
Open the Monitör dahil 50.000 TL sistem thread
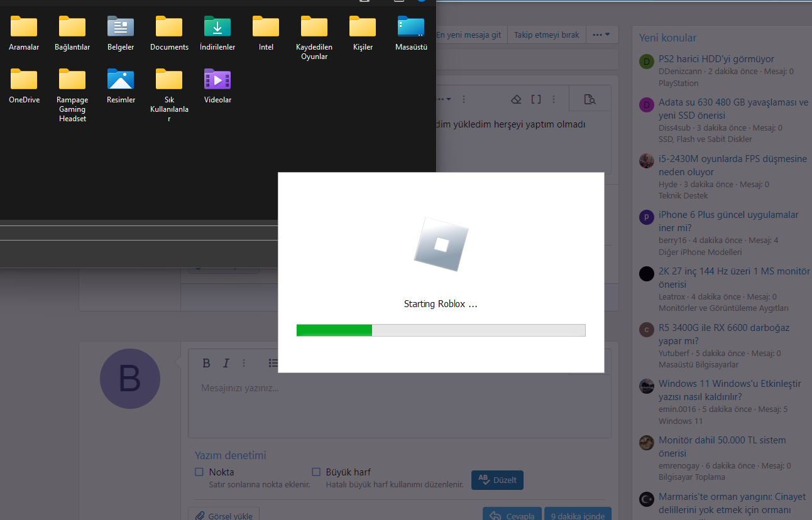[722, 447]
